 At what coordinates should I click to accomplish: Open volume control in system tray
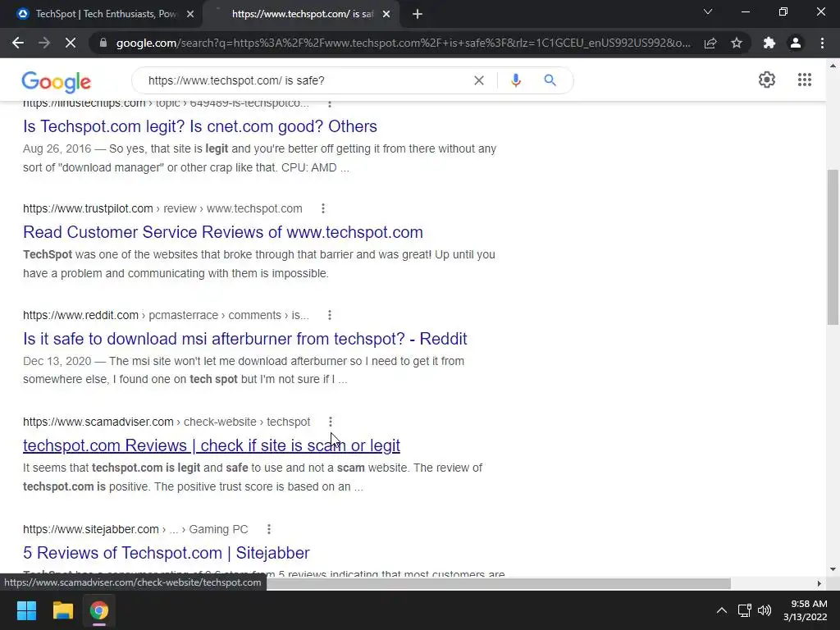tap(765, 610)
